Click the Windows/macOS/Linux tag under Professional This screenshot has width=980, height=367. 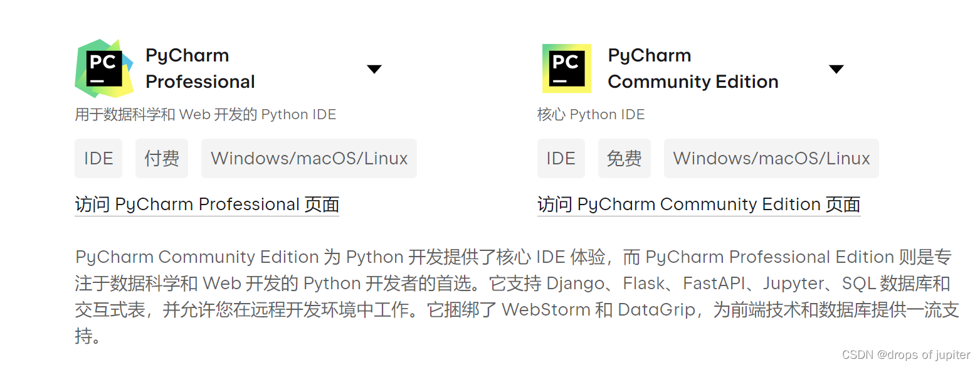308,158
